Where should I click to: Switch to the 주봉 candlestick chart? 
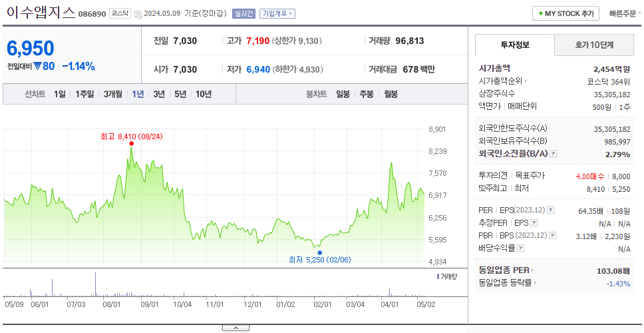point(367,94)
